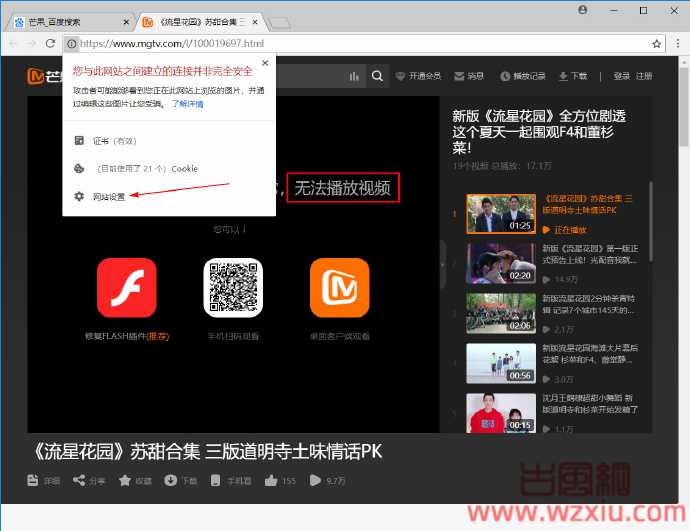Click orange Mango TV desktop client icon
This screenshot has width=690, height=531.
[340, 288]
